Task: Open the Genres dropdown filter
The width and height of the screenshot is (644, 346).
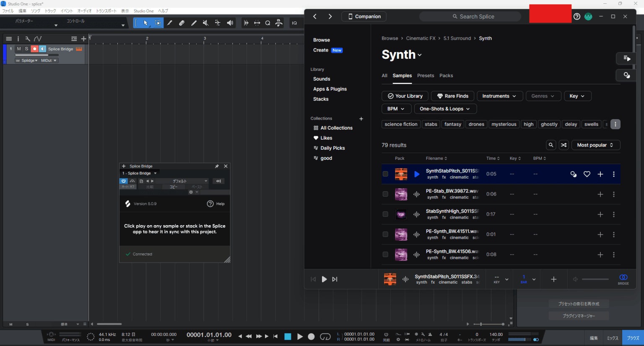Action: pyautogui.click(x=543, y=96)
